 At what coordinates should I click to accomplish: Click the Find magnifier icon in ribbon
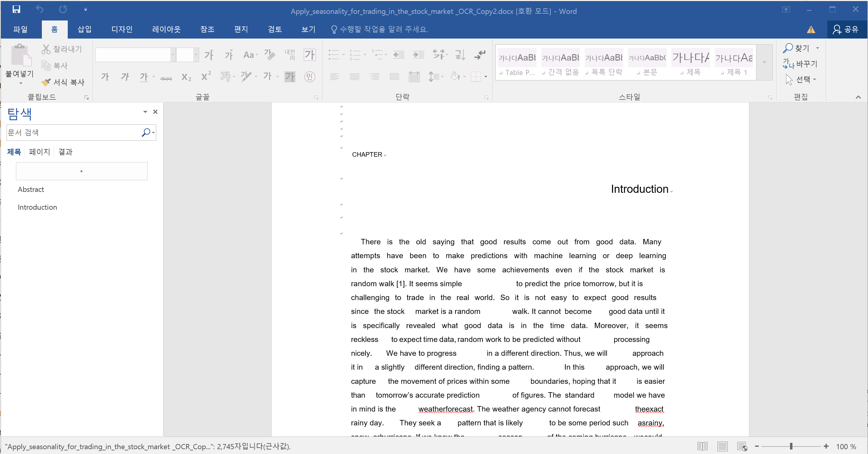(x=788, y=48)
